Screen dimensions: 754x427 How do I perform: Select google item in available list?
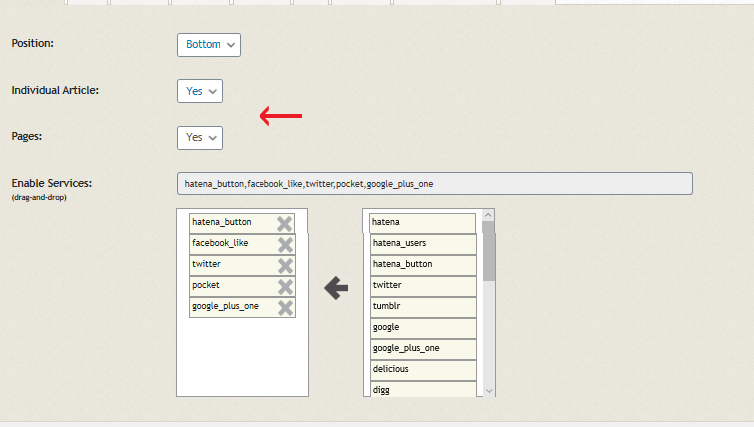(x=423, y=328)
